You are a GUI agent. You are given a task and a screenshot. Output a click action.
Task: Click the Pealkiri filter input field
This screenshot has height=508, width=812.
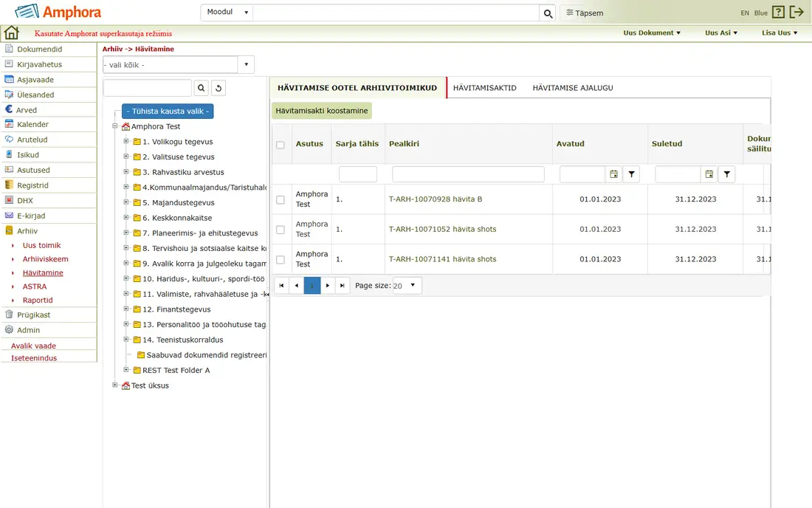pyautogui.click(x=468, y=174)
